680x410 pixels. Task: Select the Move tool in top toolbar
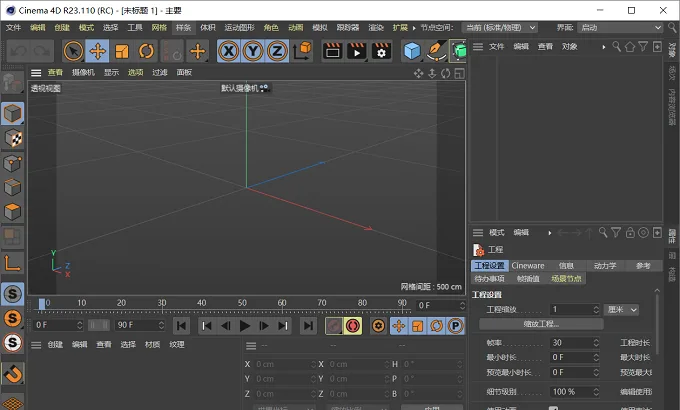(x=98, y=51)
